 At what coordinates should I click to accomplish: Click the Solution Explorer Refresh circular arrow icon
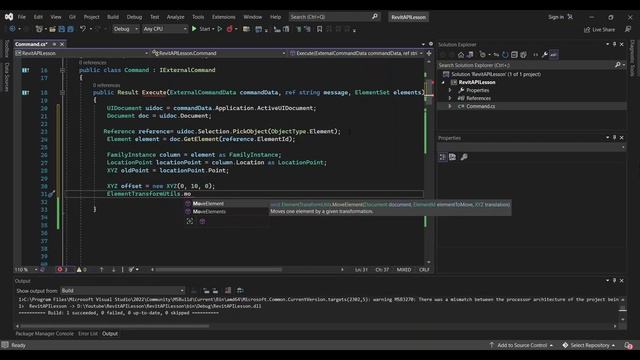(x=505, y=55)
